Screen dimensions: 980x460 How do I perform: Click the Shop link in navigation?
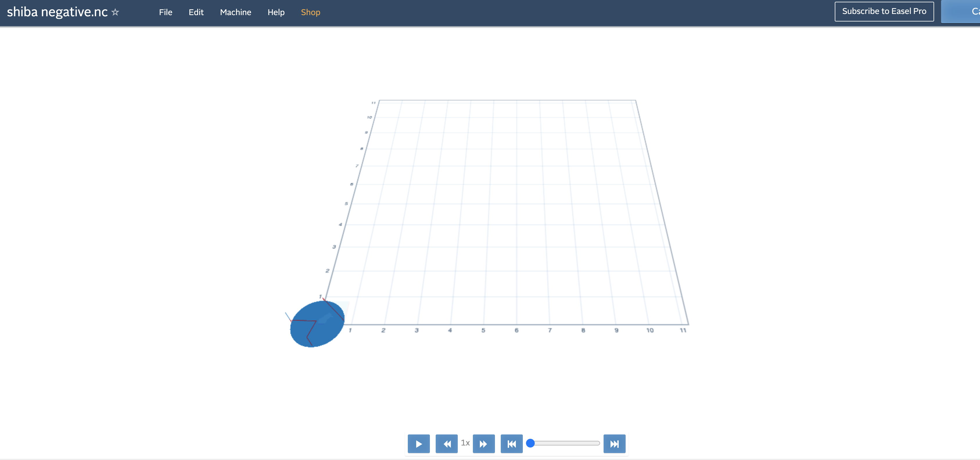(310, 12)
